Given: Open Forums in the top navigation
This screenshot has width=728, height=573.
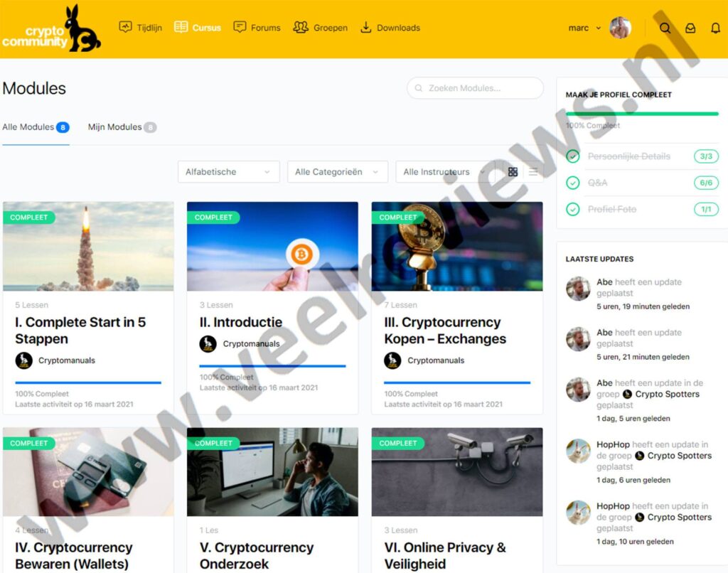Looking at the screenshot, I should (x=257, y=28).
